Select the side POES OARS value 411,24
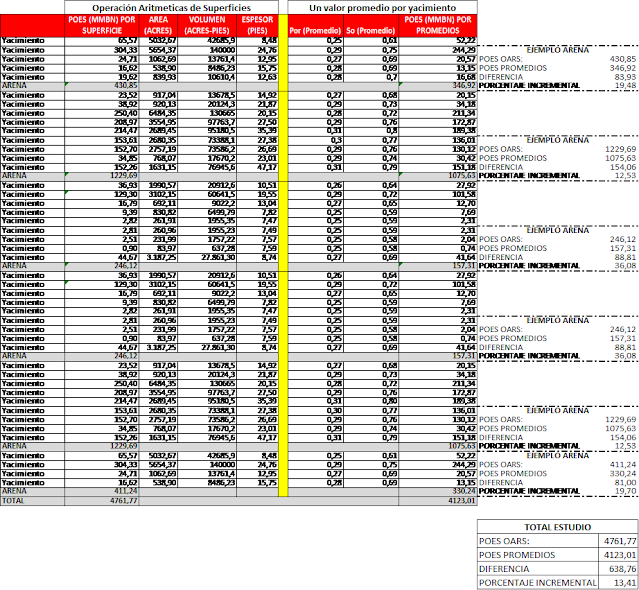Screen dimensions: 639x590 tap(623, 465)
